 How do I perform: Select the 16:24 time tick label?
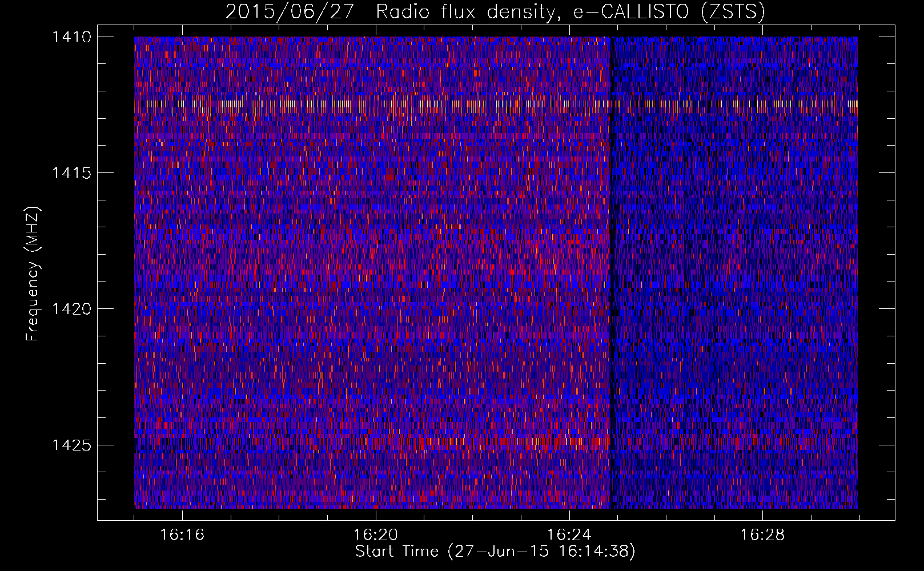coord(569,534)
